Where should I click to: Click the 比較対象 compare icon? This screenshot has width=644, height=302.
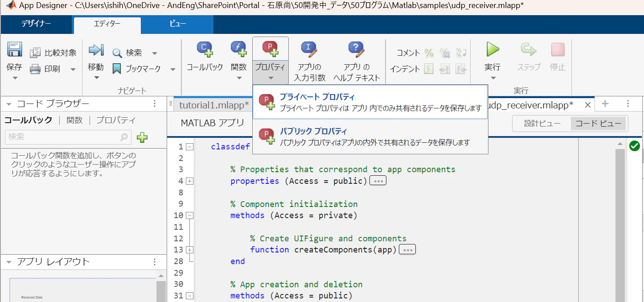point(35,53)
